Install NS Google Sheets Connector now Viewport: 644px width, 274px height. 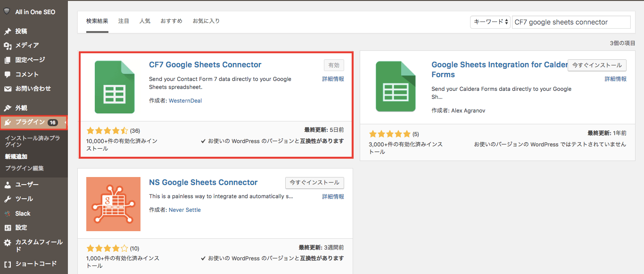tap(314, 183)
